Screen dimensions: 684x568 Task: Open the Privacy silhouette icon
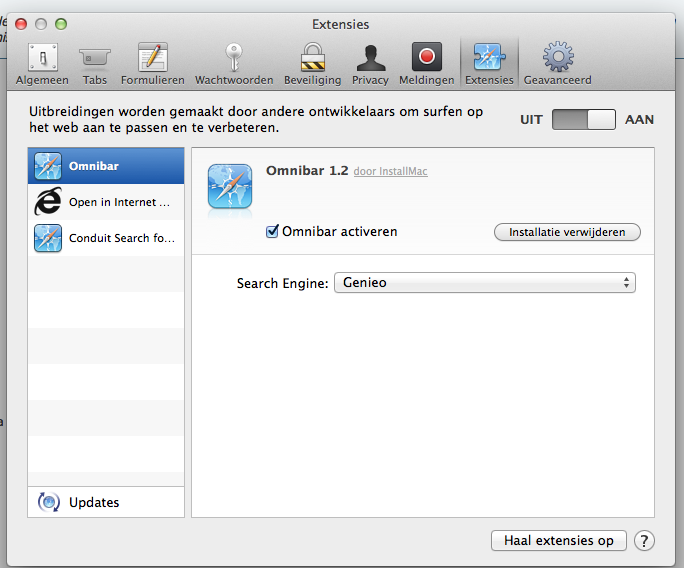pyautogui.click(x=370, y=58)
